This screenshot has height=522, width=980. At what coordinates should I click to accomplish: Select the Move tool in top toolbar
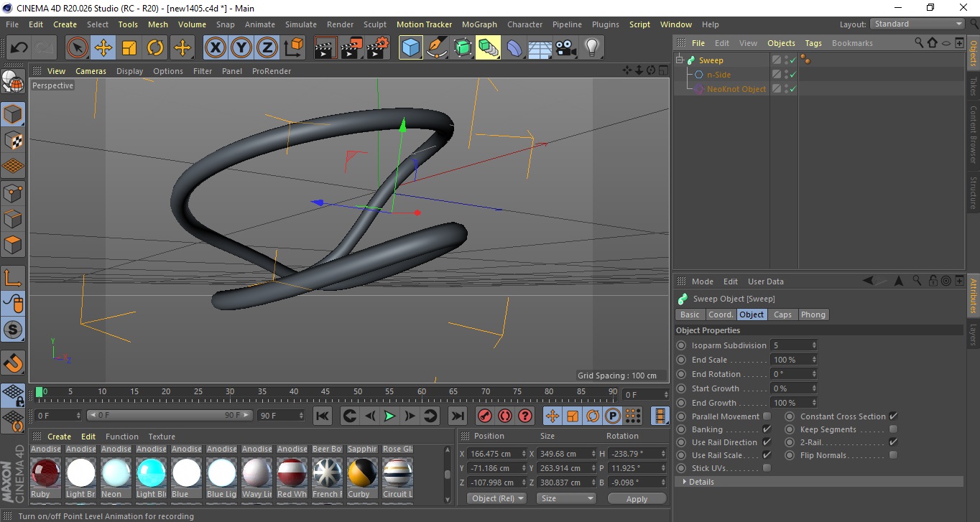tap(103, 48)
